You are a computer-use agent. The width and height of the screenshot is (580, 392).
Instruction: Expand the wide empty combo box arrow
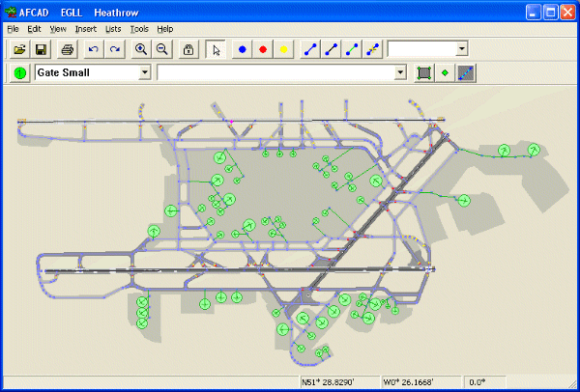coord(400,72)
